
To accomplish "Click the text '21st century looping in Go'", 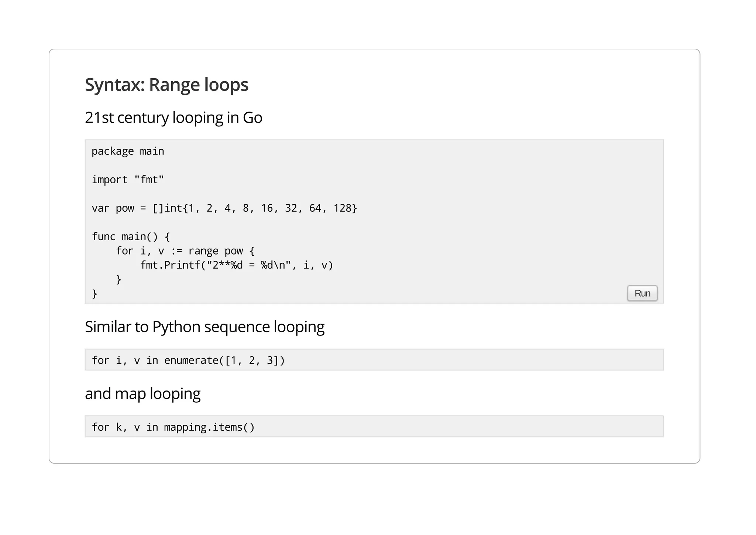I will tap(173, 118).
